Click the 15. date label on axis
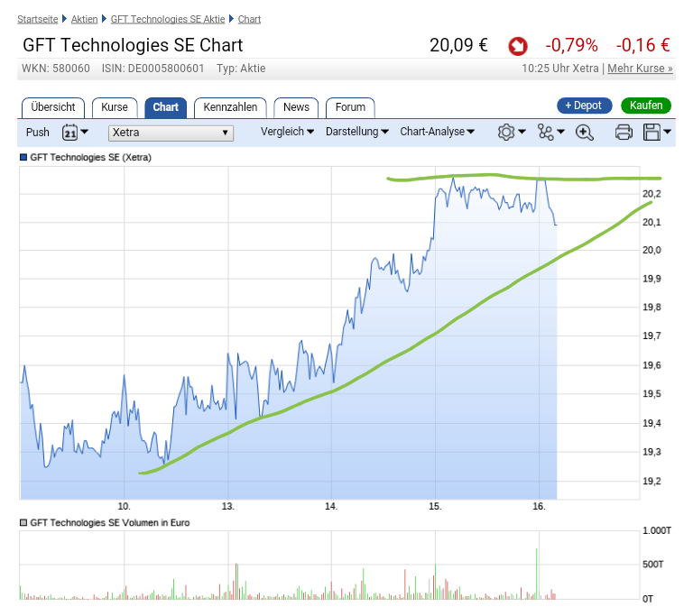 coord(435,506)
